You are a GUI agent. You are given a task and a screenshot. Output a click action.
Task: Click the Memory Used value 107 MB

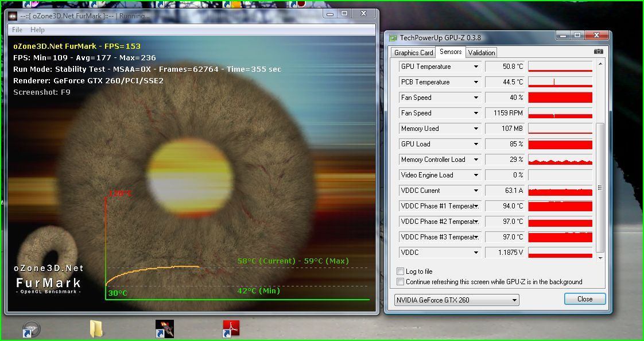pyautogui.click(x=505, y=129)
